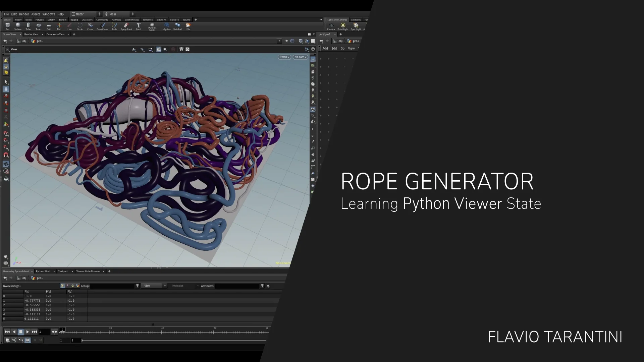The image size is (644, 362).
Task: Click the Group input field
Action: [x=112, y=286]
